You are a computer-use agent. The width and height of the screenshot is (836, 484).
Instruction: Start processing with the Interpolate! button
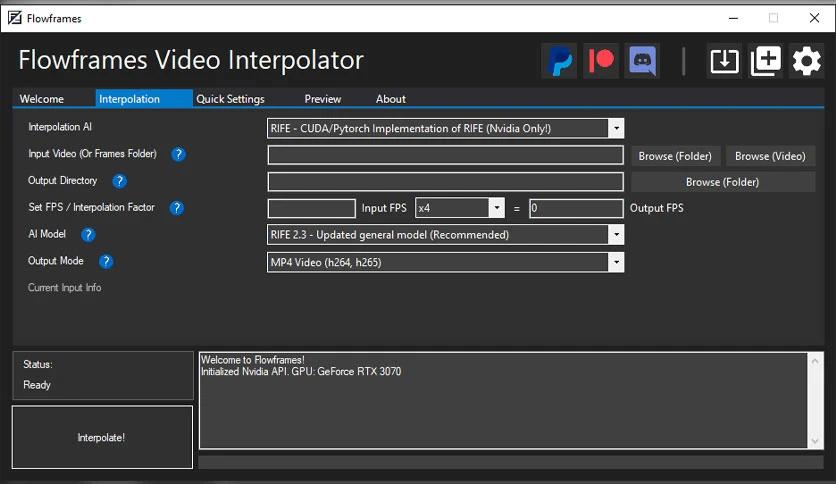click(102, 437)
